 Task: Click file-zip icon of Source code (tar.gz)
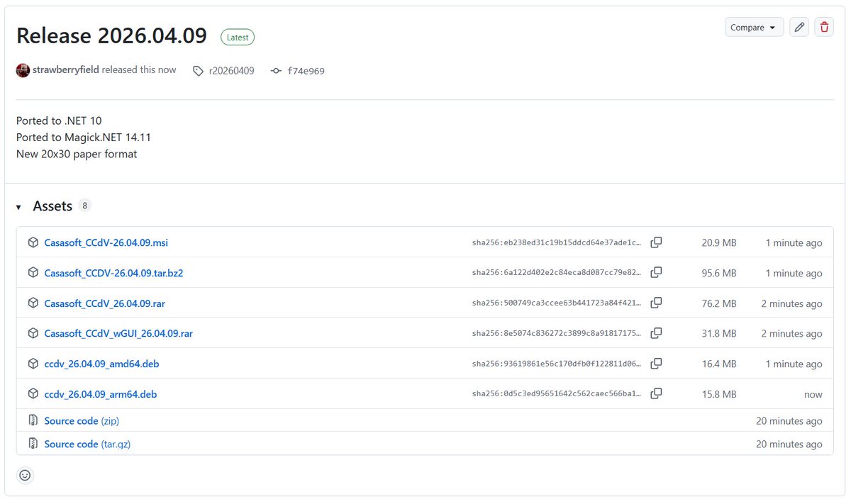pyautogui.click(x=33, y=444)
